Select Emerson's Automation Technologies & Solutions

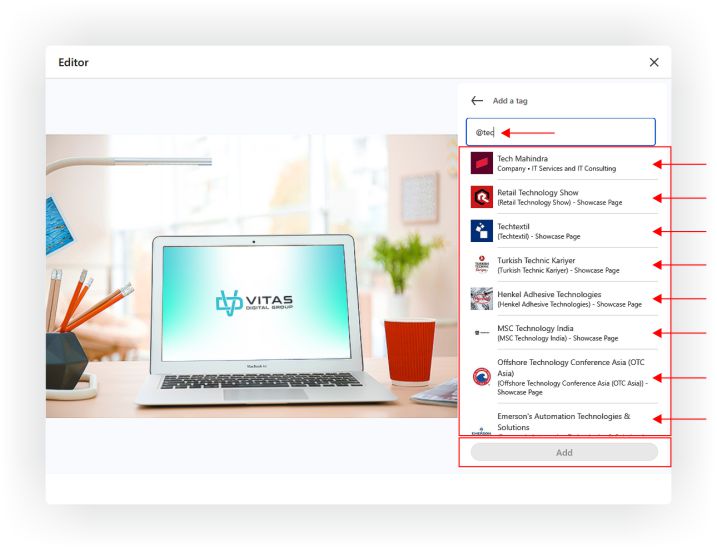tap(564, 421)
